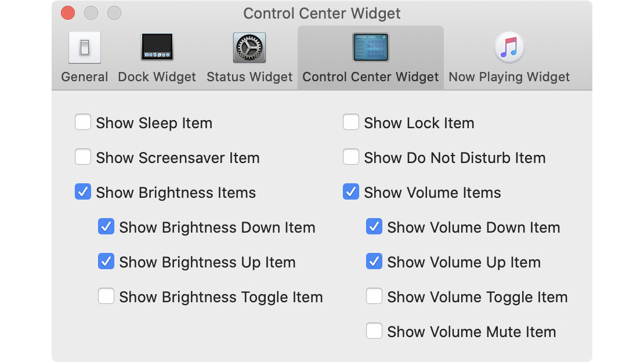
Task: Open the General preferences icon
Action: click(x=85, y=48)
